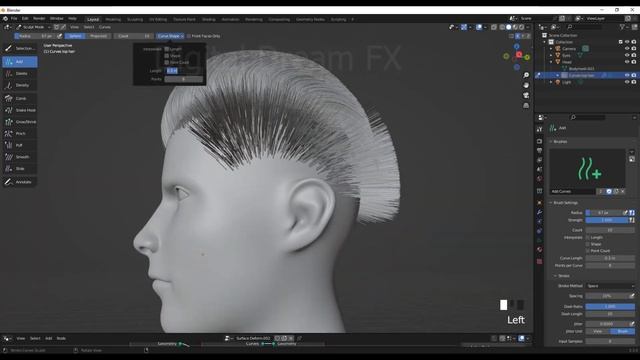The height and width of the screenshot is (360, 640).
Task: Collapse the Brush Settings panel
Action: 551,203
